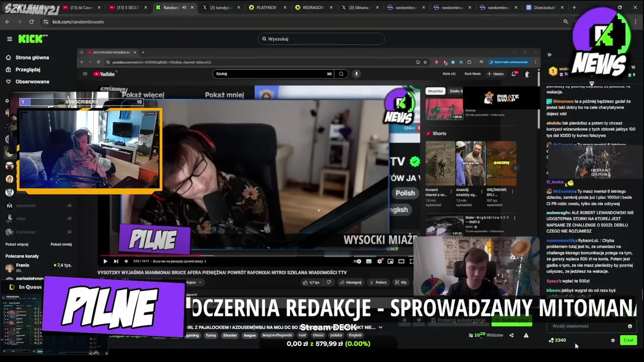Click Udostępnij share button
Viewport: 644px width, 362px height.
click(350, 283)
